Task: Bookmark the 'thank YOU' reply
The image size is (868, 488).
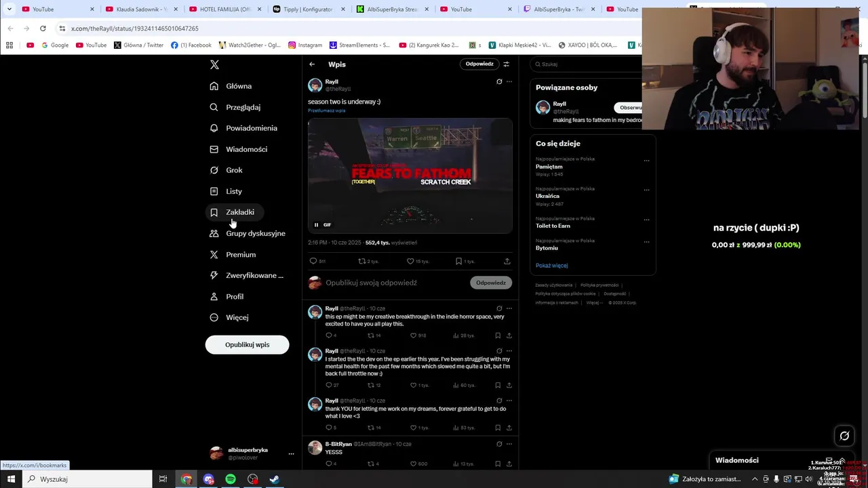Action: tap(498, 428)
